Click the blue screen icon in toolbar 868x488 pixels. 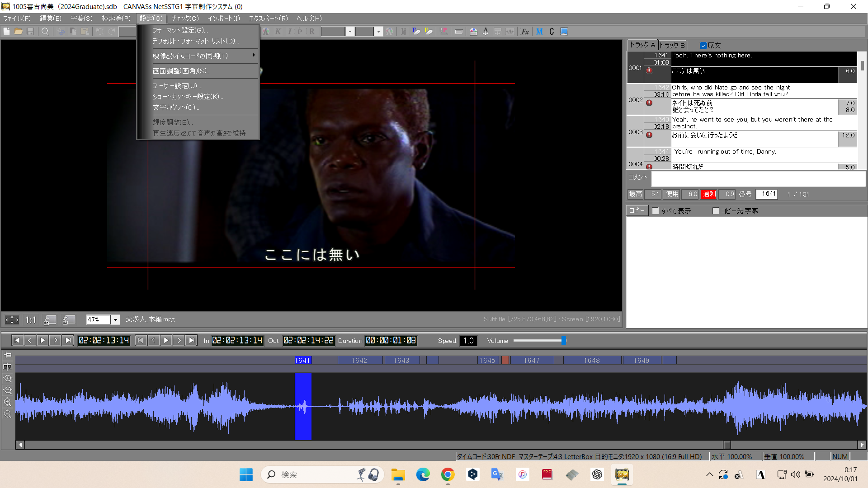click(564, 32)
